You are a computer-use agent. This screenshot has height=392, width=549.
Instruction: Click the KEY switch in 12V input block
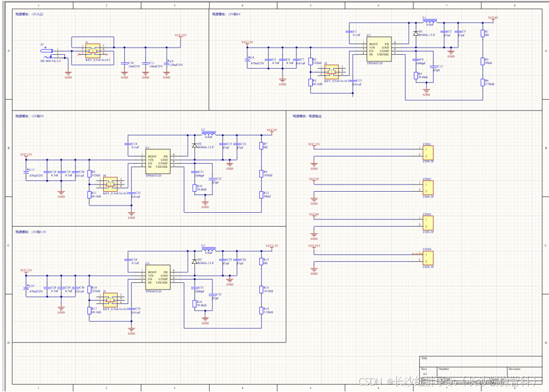(x=94, y=50)
